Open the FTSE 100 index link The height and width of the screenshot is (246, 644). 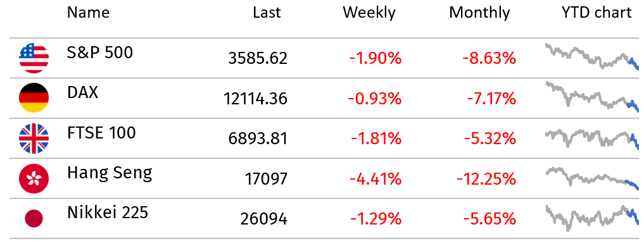[x=101, y=133]
